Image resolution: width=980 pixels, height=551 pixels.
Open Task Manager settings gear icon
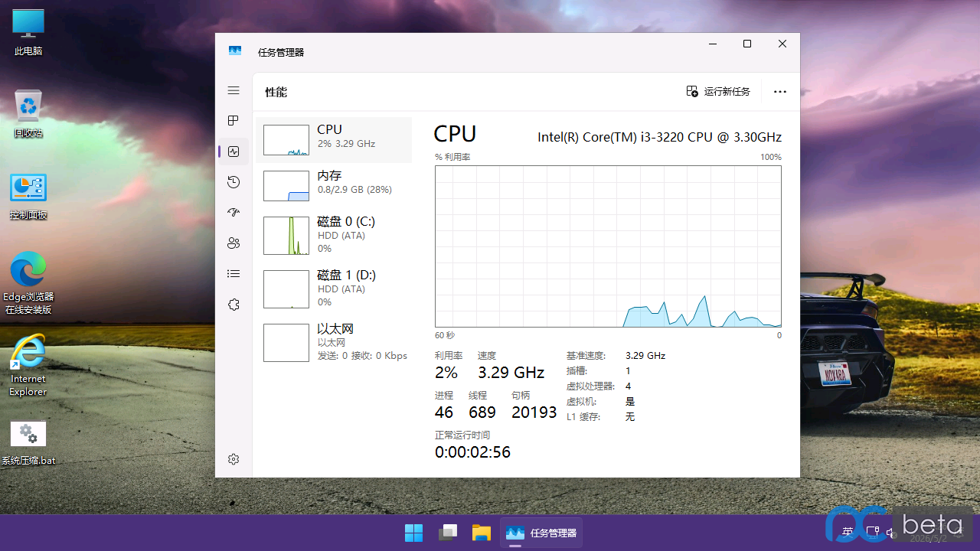234,459
